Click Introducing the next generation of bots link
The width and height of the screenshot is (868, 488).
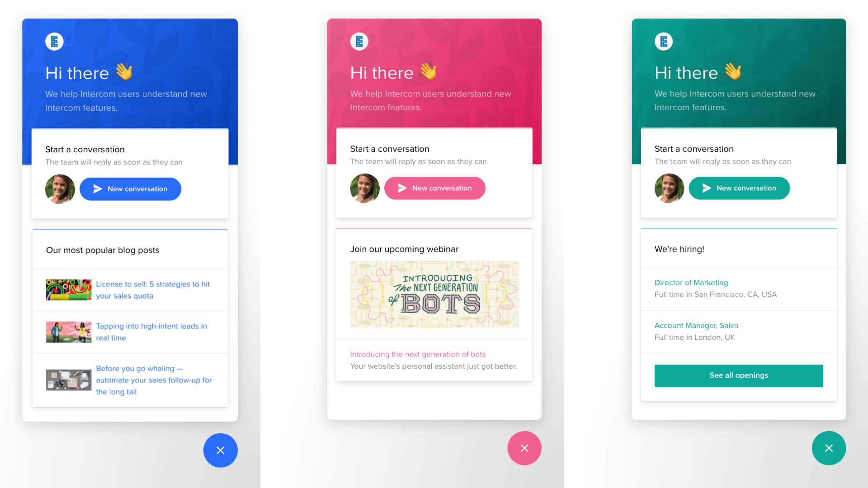(x=417, y=354)
